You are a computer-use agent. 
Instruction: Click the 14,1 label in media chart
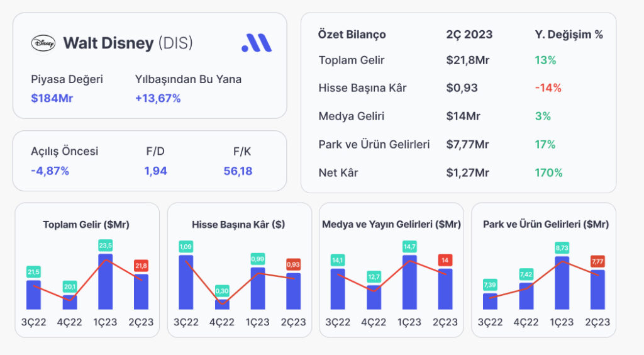coord(338,260)
